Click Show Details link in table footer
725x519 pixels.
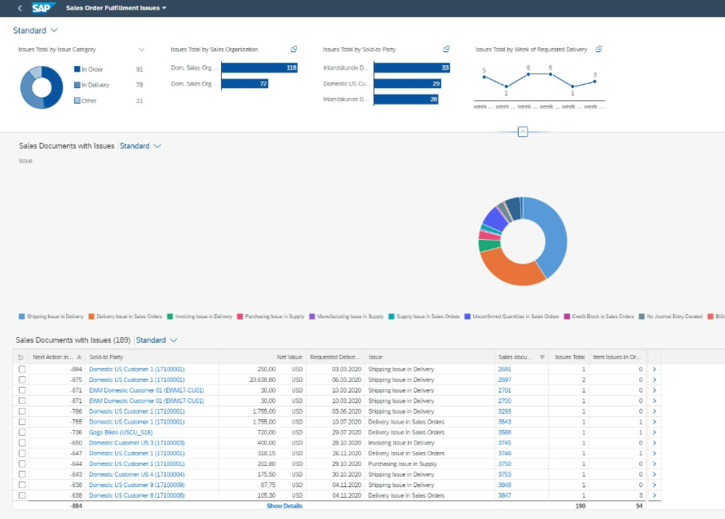click(284, 506)
